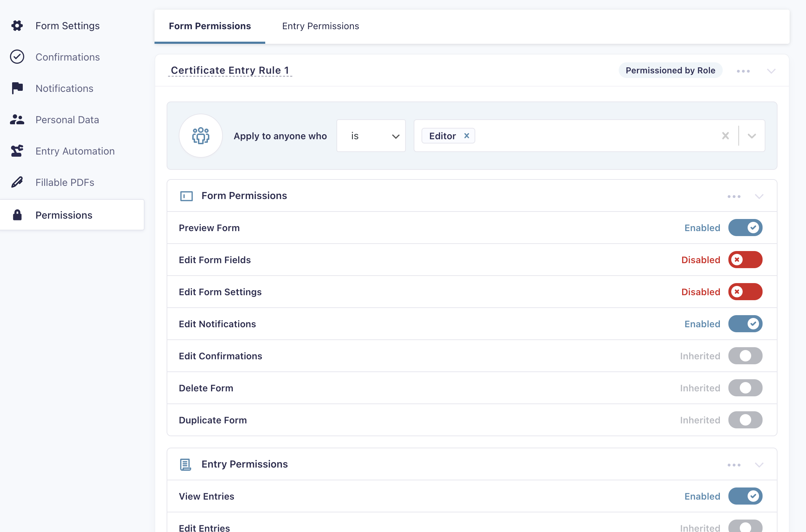Toggle the Edit Entries permission

(x=745, y=526)
